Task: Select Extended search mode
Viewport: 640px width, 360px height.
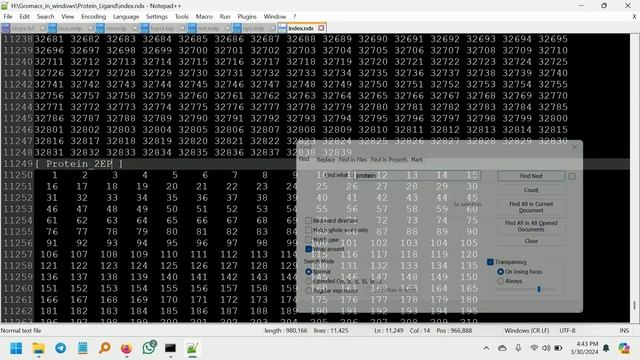Action: [309, 281]
